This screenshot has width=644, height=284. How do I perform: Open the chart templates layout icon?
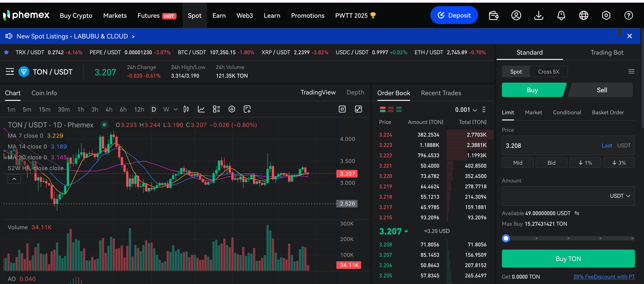(217, 109)
